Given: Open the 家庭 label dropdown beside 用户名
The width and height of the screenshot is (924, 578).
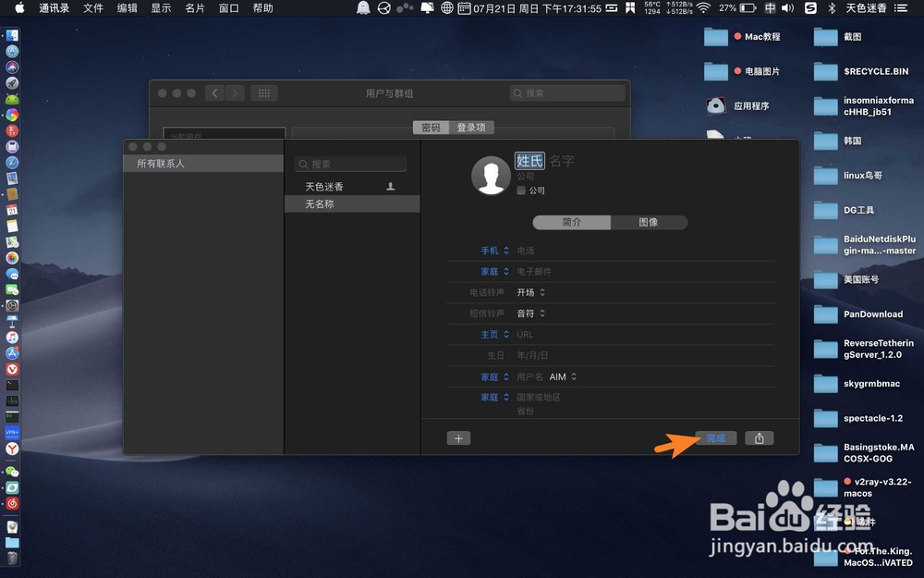Looking at the screenshot, I should (495, 377).
